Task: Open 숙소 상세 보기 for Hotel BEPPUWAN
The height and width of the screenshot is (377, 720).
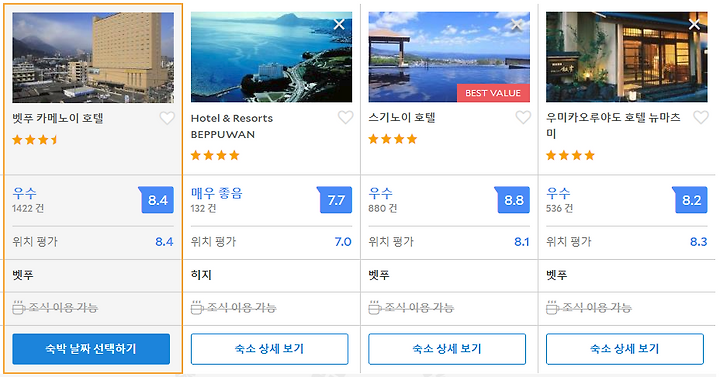Action: tap(270, 349)
